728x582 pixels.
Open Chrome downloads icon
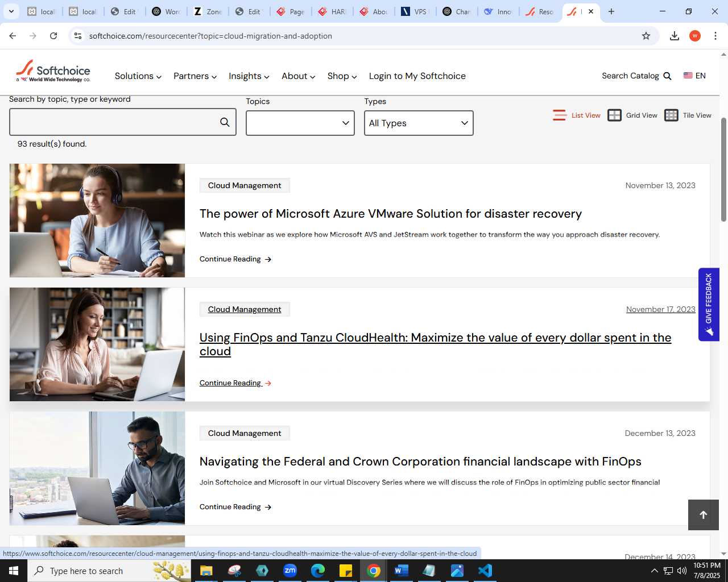(675, 36)
